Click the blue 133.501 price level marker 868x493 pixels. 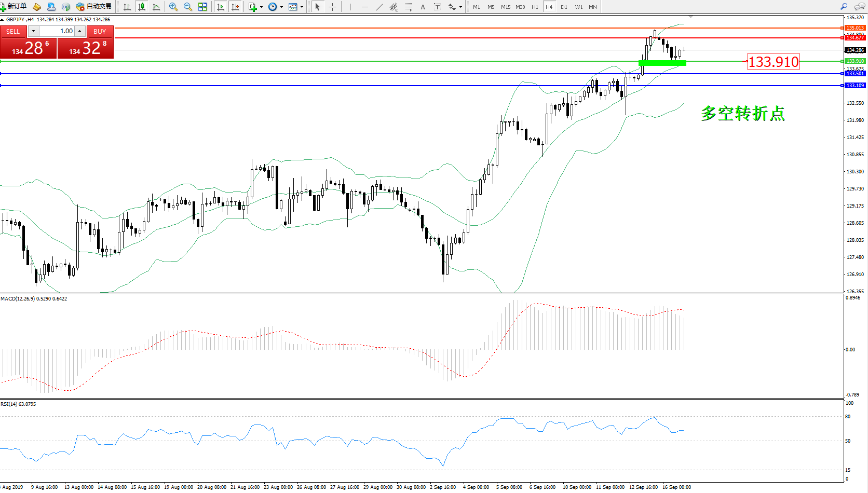click(855, 74)
